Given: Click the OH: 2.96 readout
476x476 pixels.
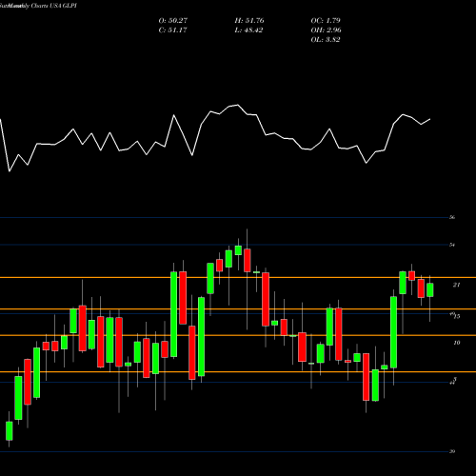Looking at the screenshot, I should (x=326, y=30).
